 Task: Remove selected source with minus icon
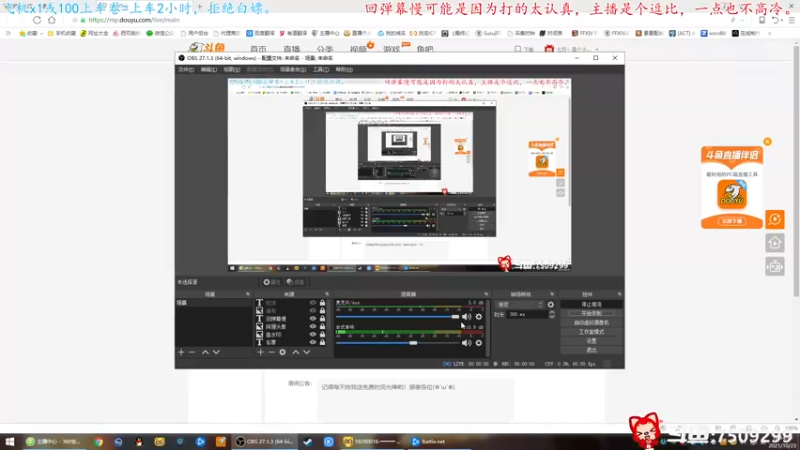[x=271, y=352]
